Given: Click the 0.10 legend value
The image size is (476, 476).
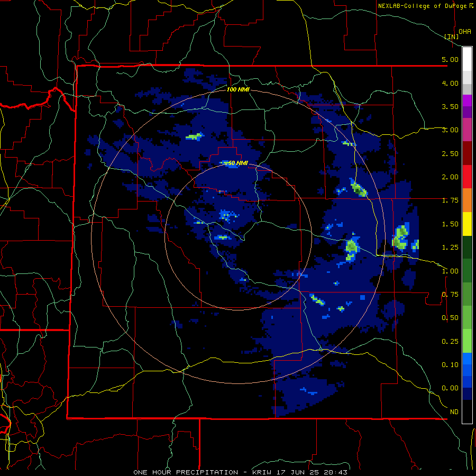Looking at the screenshot, I should (x=450, y=365).
